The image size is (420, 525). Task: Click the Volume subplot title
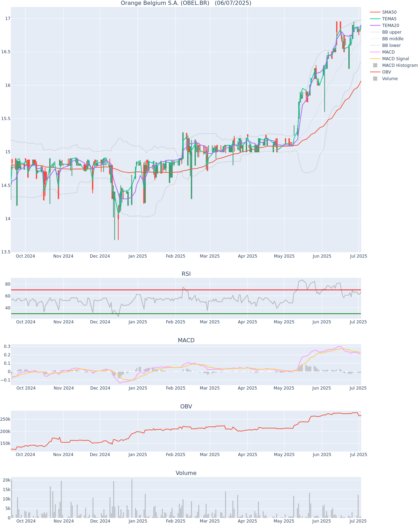click(186, 473)
